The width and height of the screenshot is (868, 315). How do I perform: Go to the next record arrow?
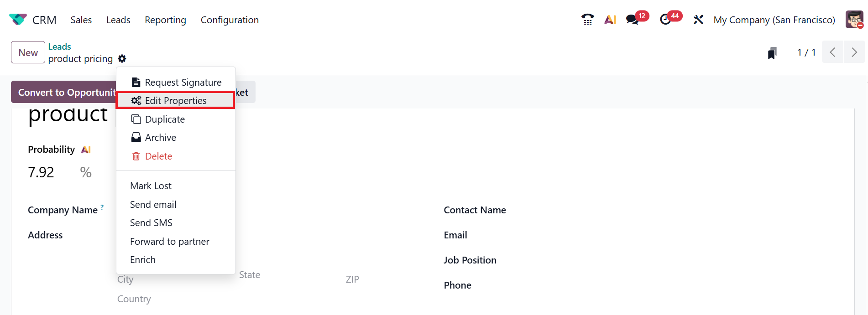coord(854,52)
